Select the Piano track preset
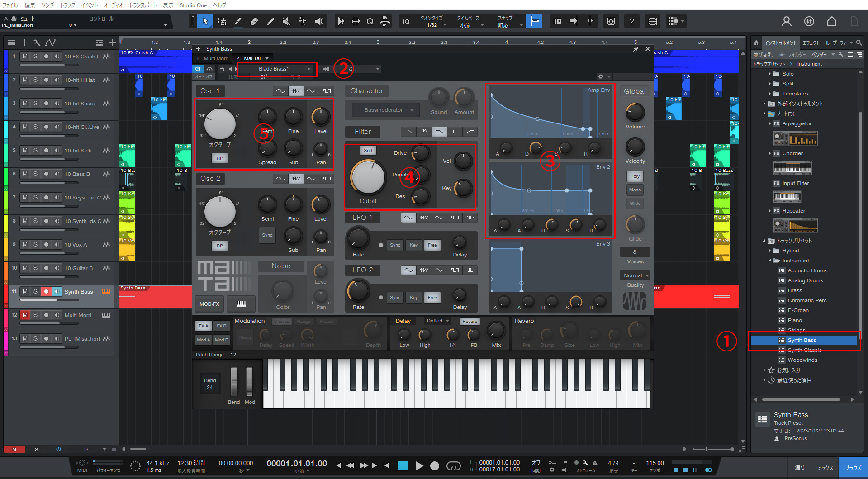Screen dimensions: 868x479 point(795,320)
